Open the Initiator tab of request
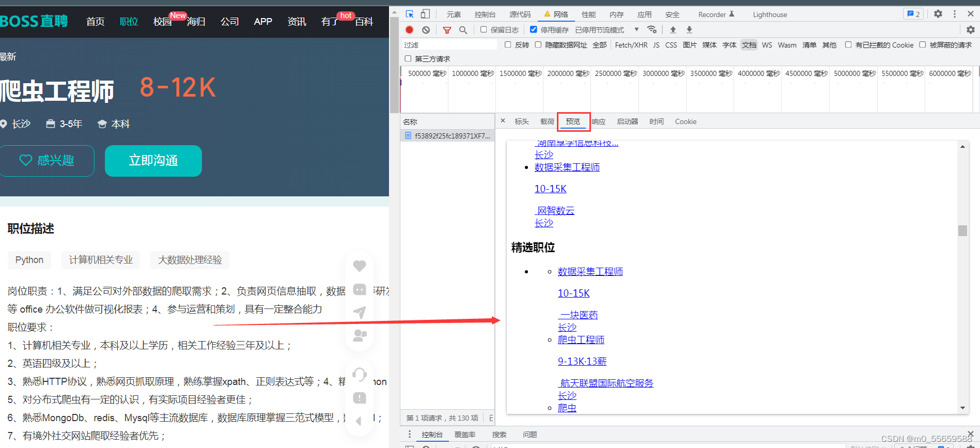 click(627, 121)
